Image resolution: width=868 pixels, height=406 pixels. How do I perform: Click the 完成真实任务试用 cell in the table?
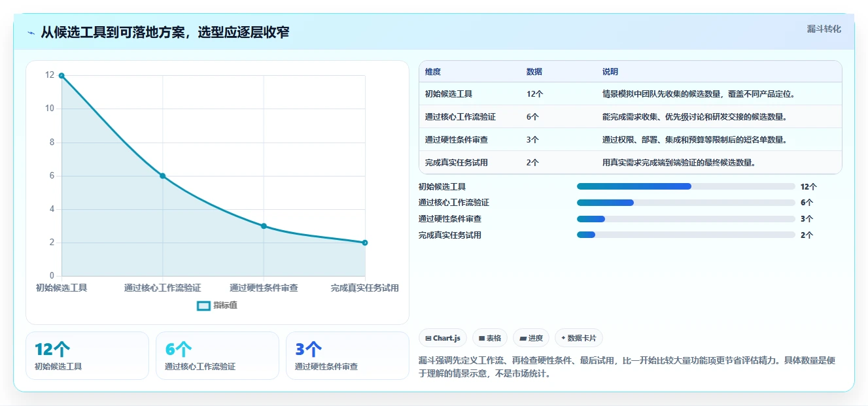[x=457, y=163]
